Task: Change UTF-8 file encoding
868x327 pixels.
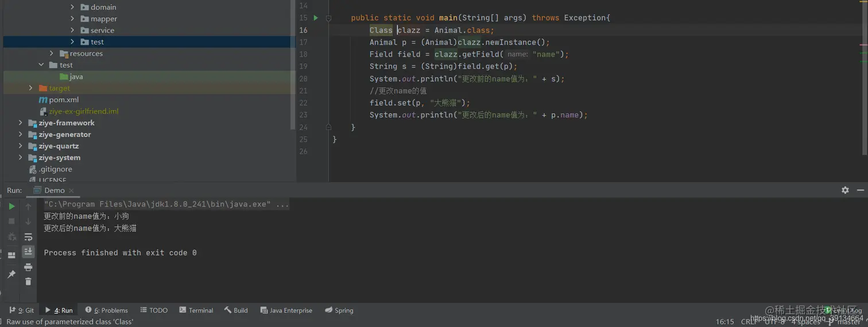Action: pyautogui.click(x=774, y=321)
